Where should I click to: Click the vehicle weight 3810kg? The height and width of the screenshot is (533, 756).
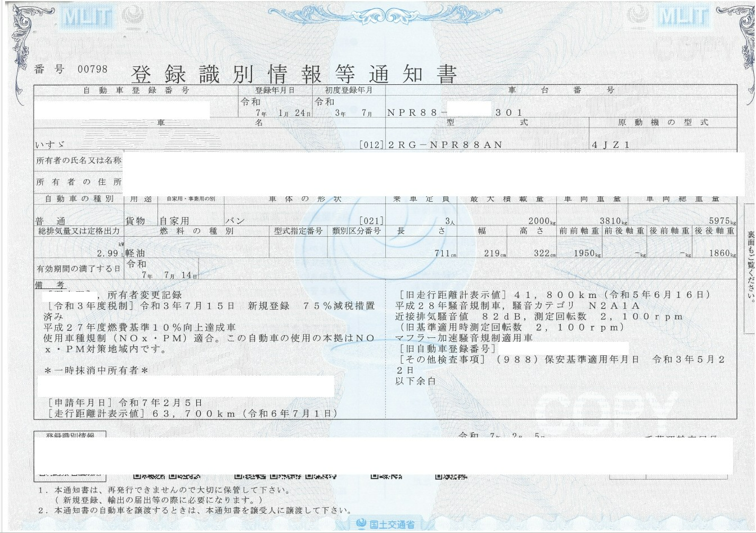(614, 222)
